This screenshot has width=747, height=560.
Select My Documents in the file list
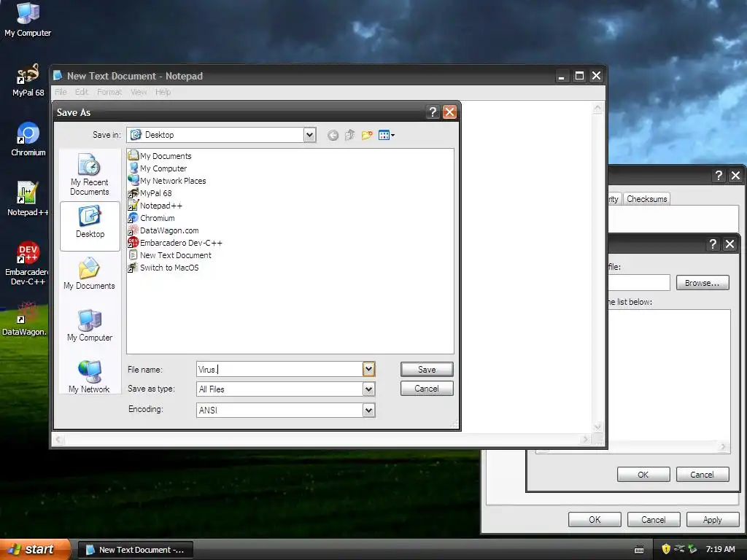pyautogui.click(x=160, y=156)
